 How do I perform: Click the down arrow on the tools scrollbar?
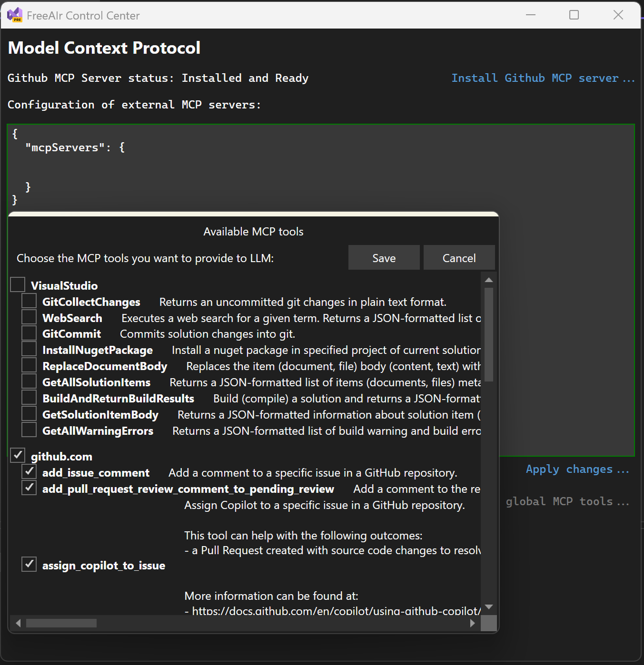point(489,607)
